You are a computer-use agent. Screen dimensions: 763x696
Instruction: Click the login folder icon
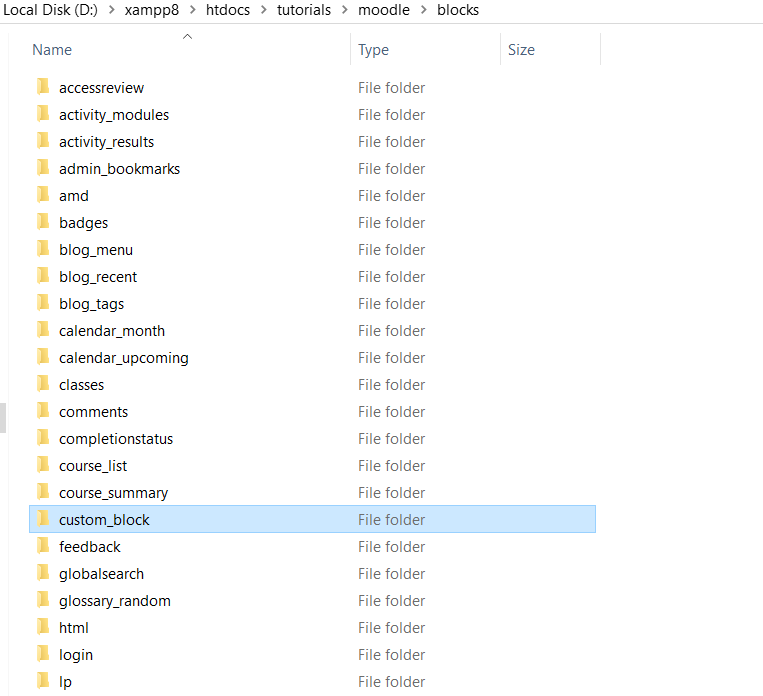point(43,654)
